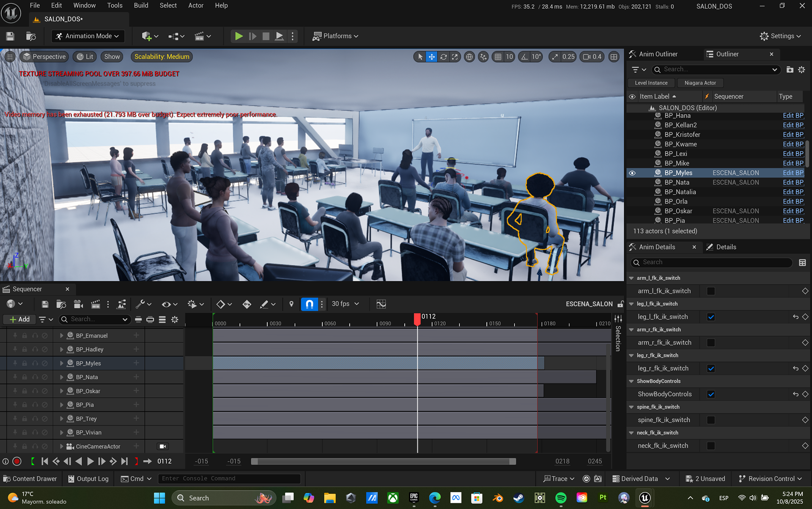The width and height of the screenshot is (812, 509).
Task: Click the Sequencer render movie clapperboard icon
Action: [96, 304]
